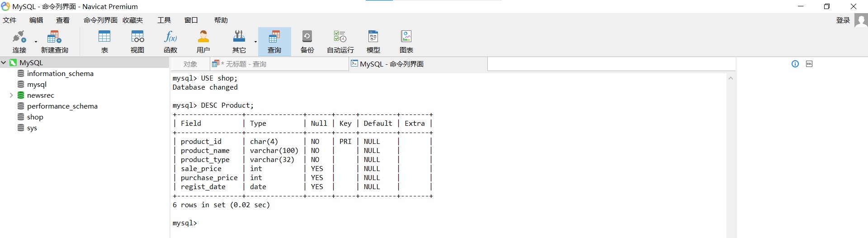Open the 连接 (Connection) toolbar button
Viewport: 868px width, 238px height.
19,42
